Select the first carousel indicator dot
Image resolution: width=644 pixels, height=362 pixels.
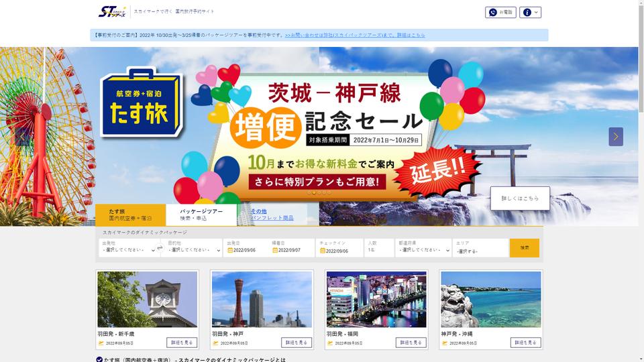pos(309,192)
